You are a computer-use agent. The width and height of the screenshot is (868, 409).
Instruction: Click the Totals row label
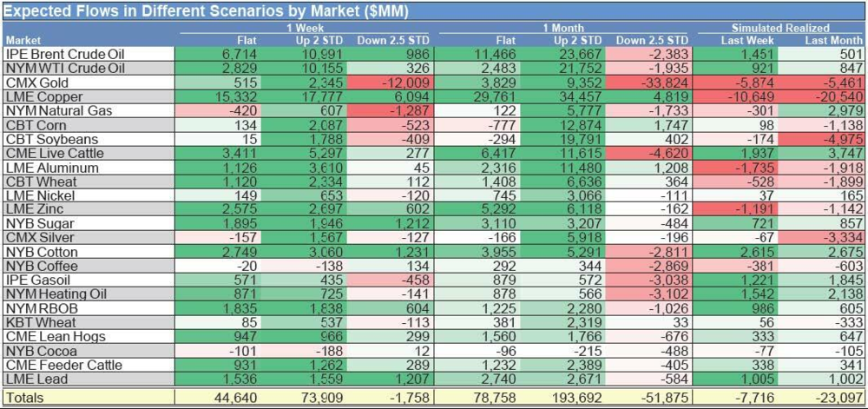(23, 398)
